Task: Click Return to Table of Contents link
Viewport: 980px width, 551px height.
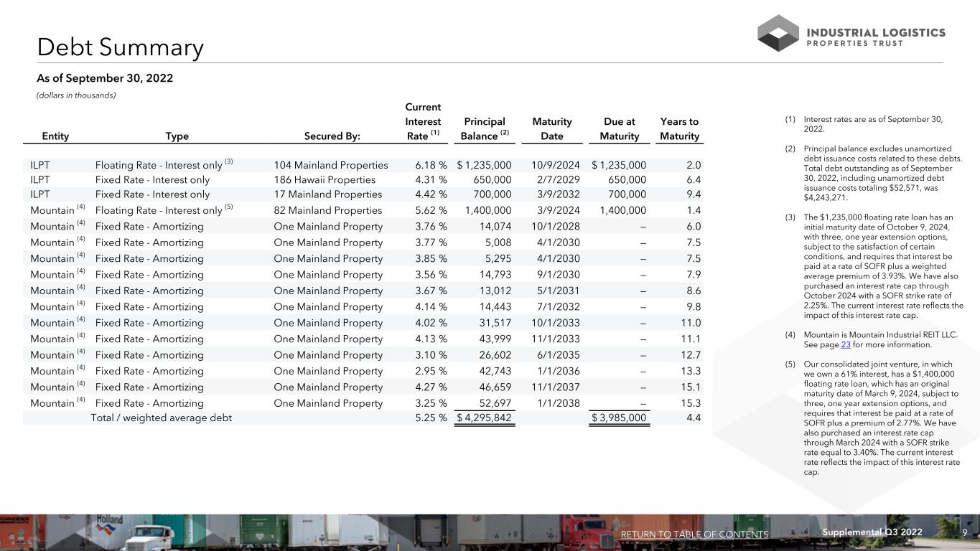Action: (694, 534)
